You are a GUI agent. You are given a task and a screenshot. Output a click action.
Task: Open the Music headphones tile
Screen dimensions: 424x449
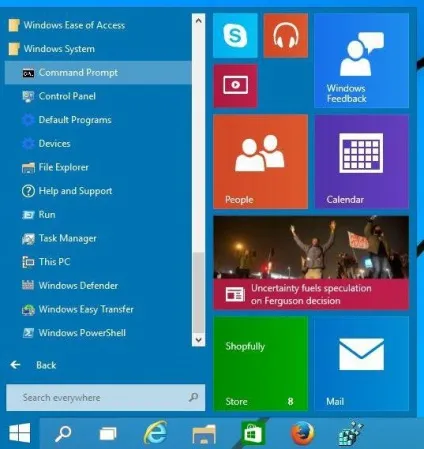pyautogui.click(x=286, y=35)
